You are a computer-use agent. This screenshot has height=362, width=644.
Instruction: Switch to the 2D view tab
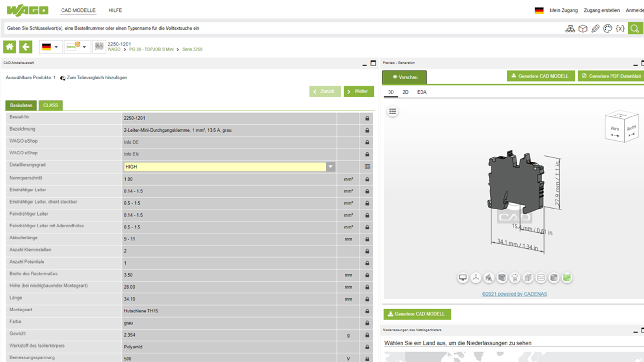pyautogui.click(x=405, y=92)
